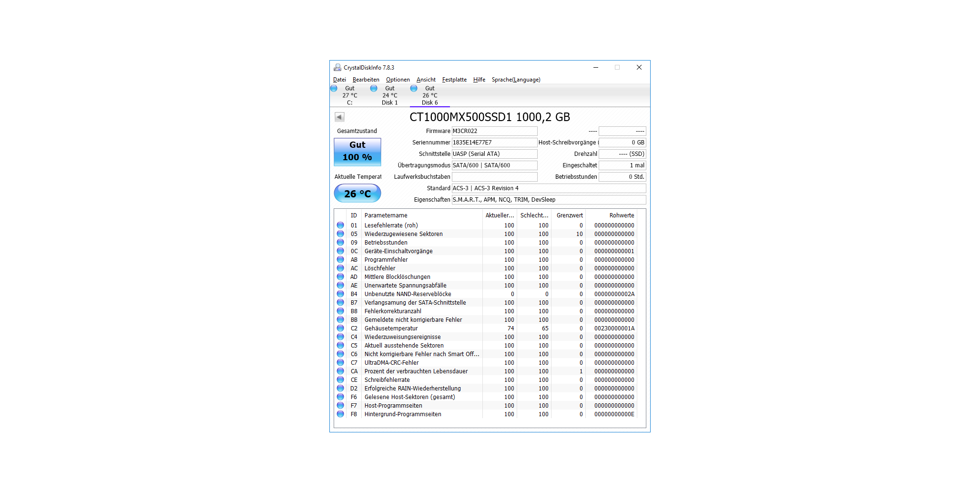The height and width of the screenshot is (492, 980).
Task: Click the ID column header
Action: pos(354,215)
